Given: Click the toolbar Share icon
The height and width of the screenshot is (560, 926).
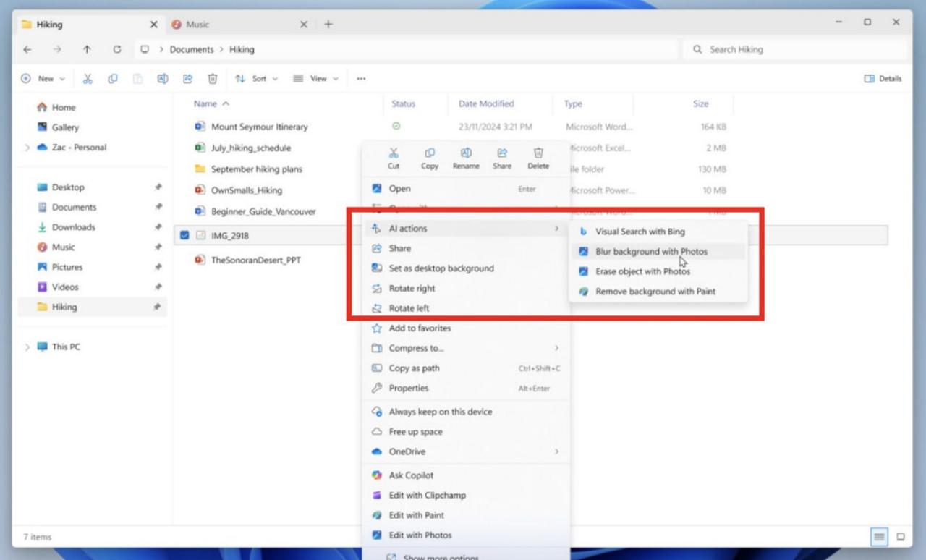Looking at the screenshot, I should (187, 79).
